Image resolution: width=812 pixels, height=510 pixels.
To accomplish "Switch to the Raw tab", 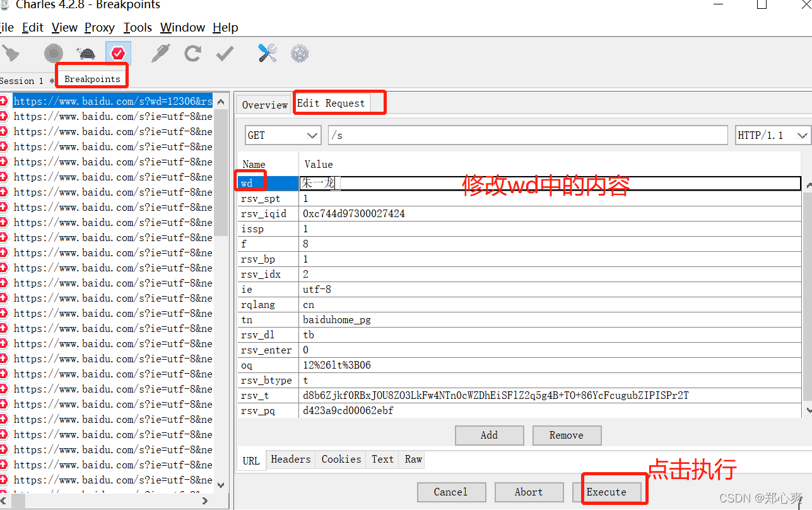I will (x=414, y=460).
